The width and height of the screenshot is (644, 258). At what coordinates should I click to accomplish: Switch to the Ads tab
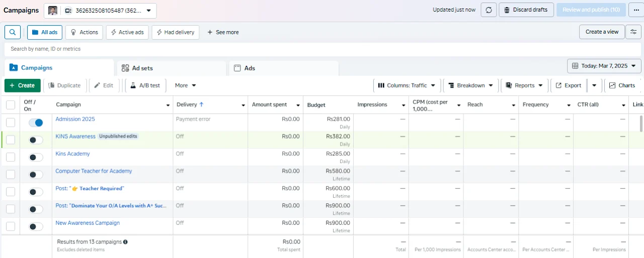coord(283,68)
